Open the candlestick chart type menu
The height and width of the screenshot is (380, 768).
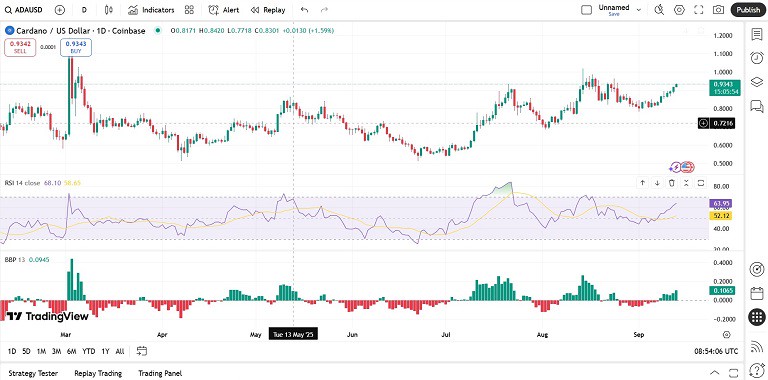pos(109,10)
